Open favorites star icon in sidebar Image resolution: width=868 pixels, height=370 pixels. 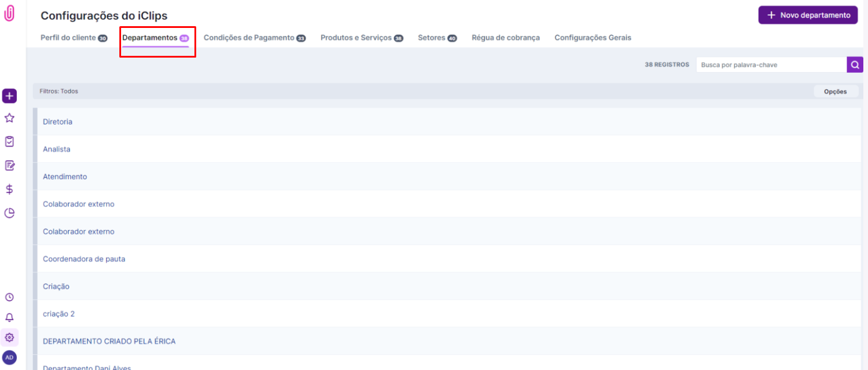coord(9,118)
